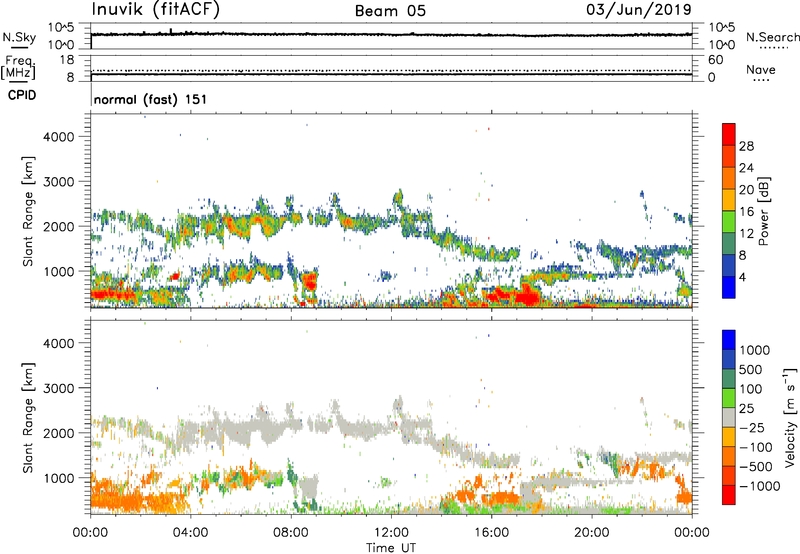The height and width of the screenshot is (554, 800).
Task: Click the "Beam 05" heading
Action: click(x=390, y=11)
